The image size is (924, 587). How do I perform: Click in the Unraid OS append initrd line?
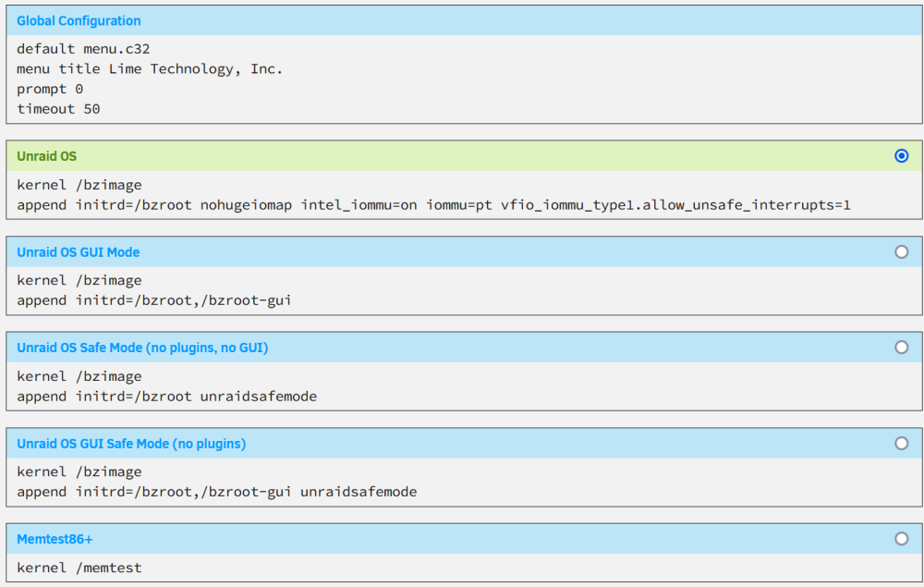pos(433,205)
